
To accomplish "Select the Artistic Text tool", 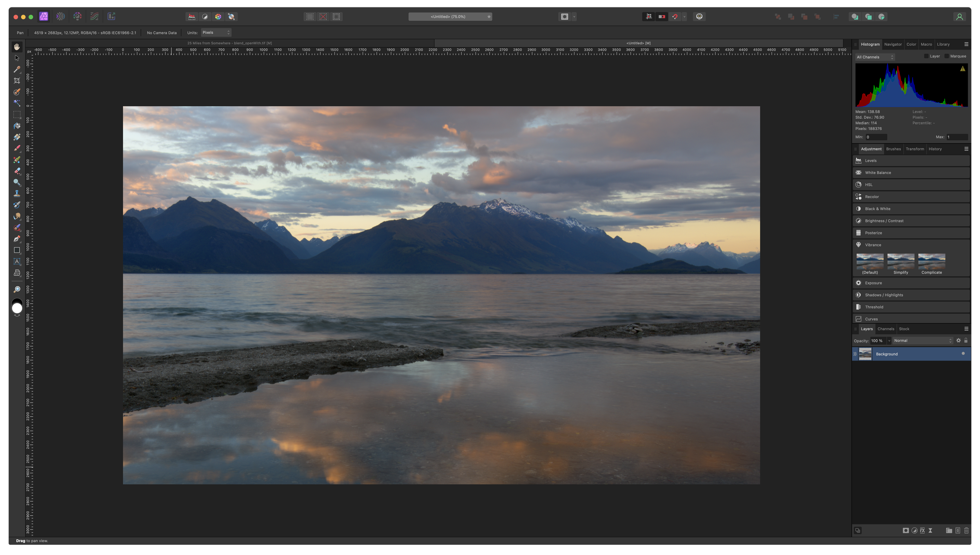I will [17, 261].
